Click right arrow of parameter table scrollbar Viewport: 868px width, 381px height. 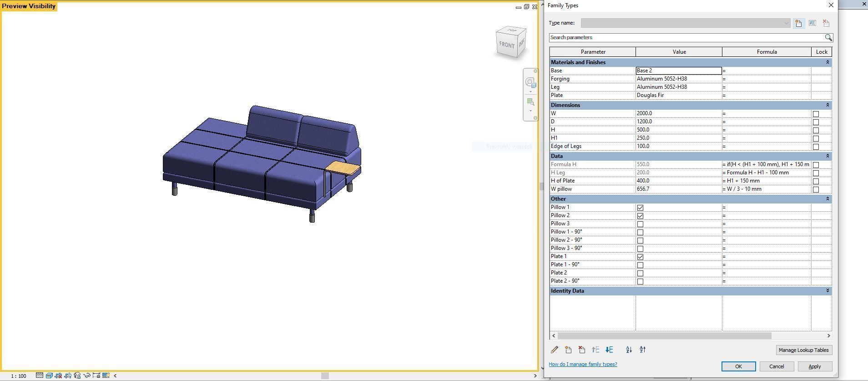(x=828, y=335)
